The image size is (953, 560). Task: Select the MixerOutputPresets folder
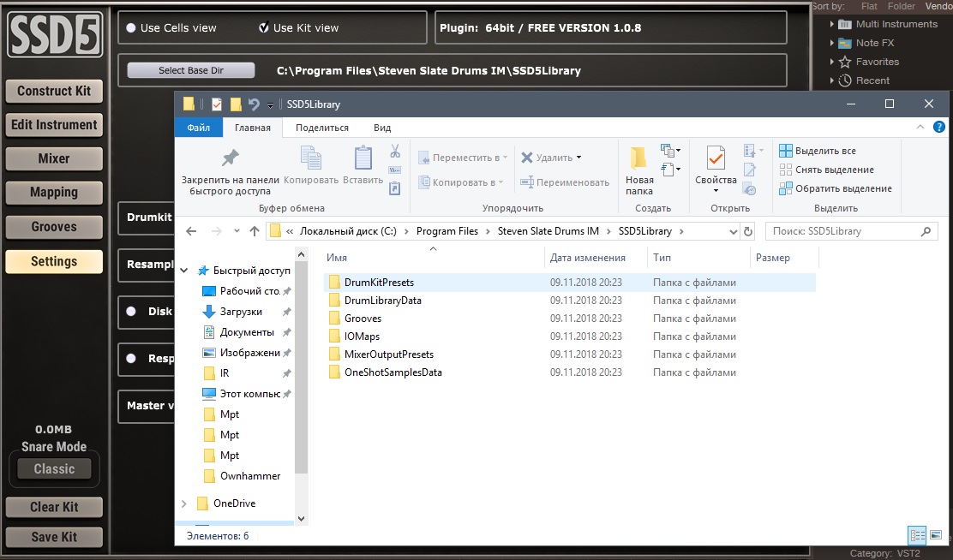389,354
